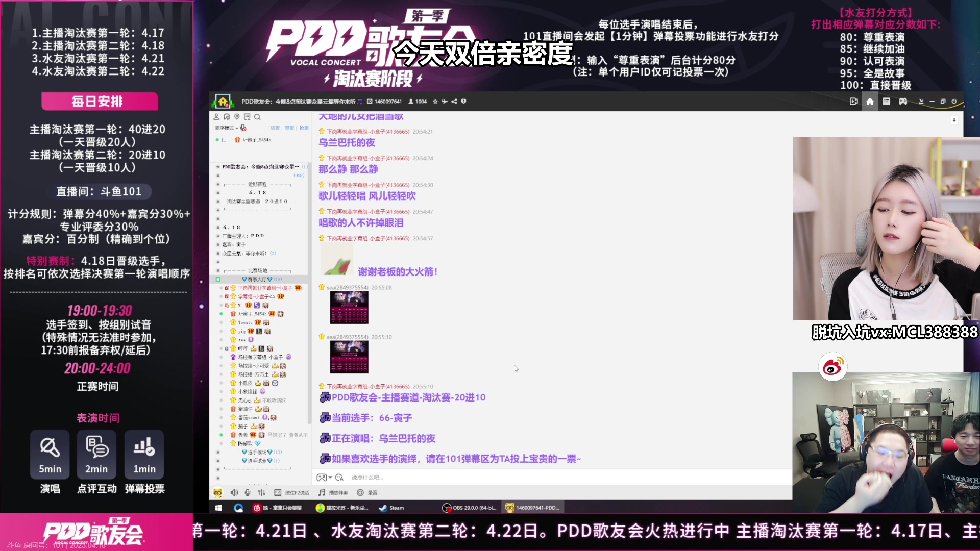Open the game controller menu beside chat input
The width and height of the screenshot is (980, 551).
point(324,478)
